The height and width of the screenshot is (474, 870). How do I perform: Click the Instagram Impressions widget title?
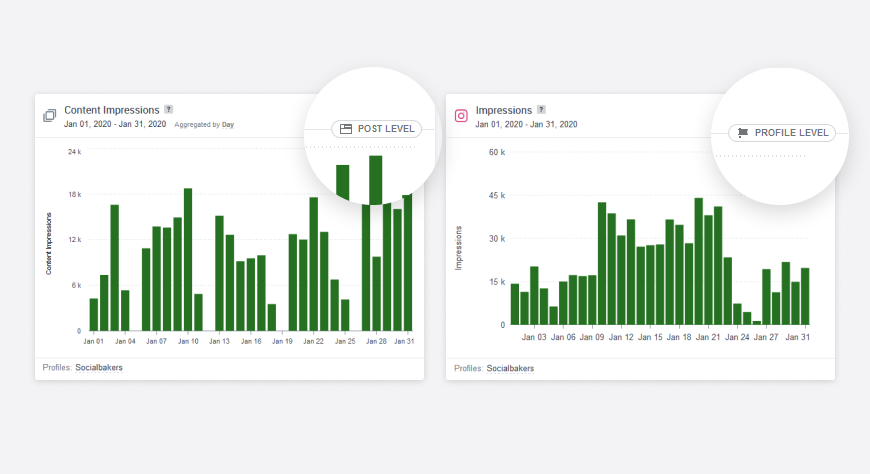click(504, 110)
